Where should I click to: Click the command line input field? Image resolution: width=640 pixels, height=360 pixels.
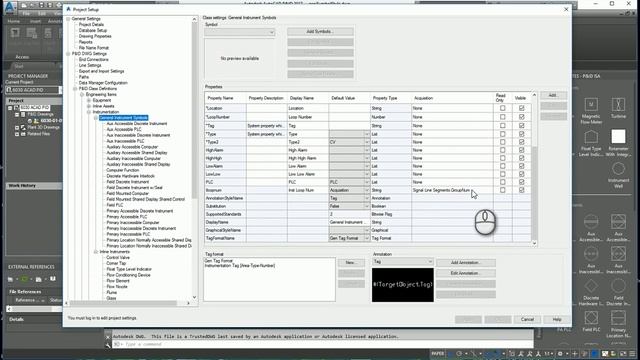tap(322, 345)
